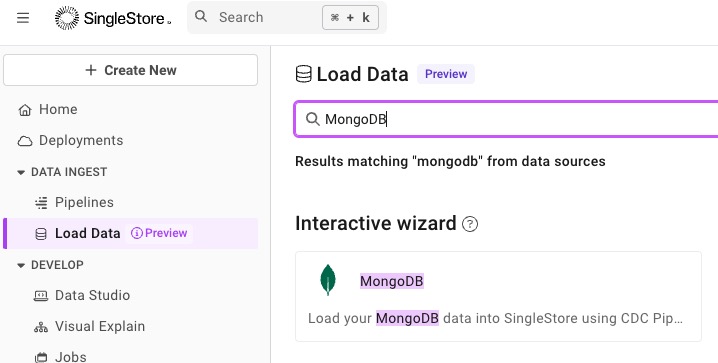
Task: Focus the top global Search box
Action: pyautogui.click(x=287, y=17)
